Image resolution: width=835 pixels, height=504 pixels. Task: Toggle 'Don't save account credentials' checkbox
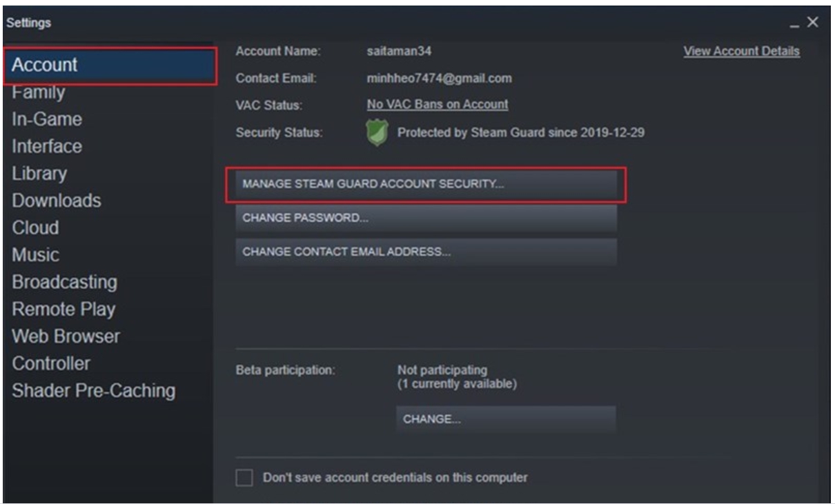[x=244, y=477]
